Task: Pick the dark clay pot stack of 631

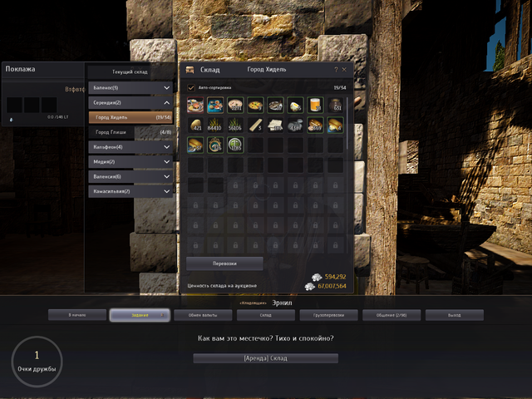Action: 335,105
